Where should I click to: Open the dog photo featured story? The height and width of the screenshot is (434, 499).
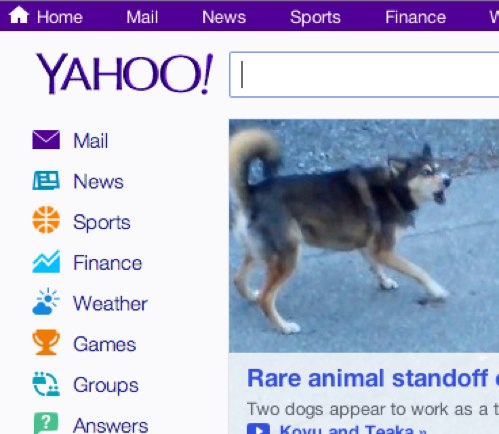pyautogui.click(x=364, y=236)
